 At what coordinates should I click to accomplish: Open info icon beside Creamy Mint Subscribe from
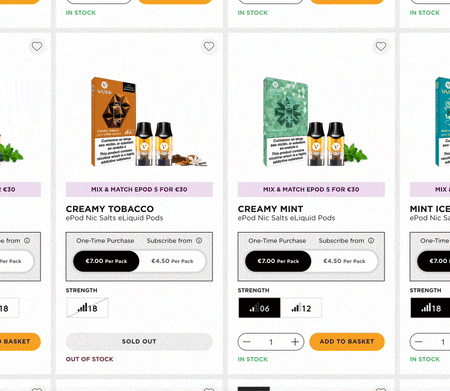click(371, 240)
